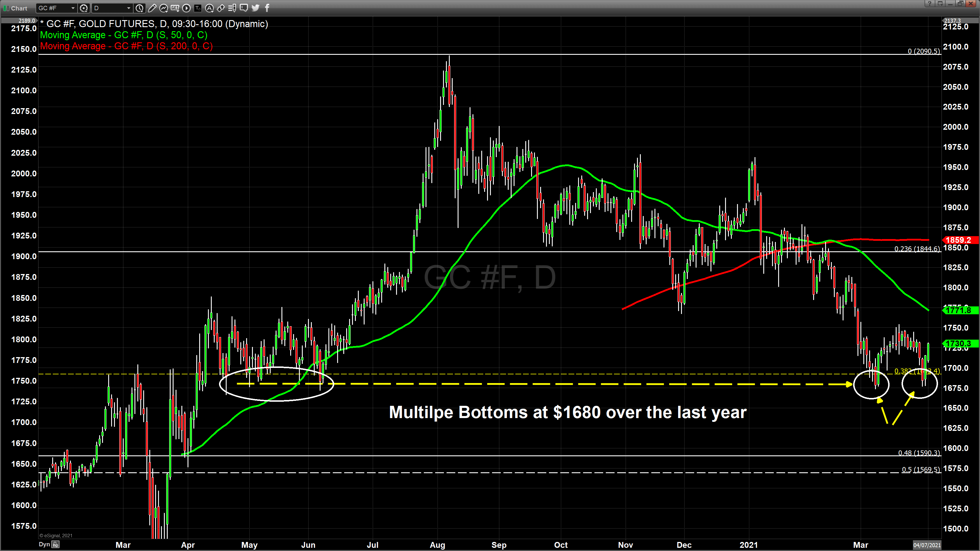
Task: Toggle the time-lock icon beside Dyn
Action: (x=55, y=544)
